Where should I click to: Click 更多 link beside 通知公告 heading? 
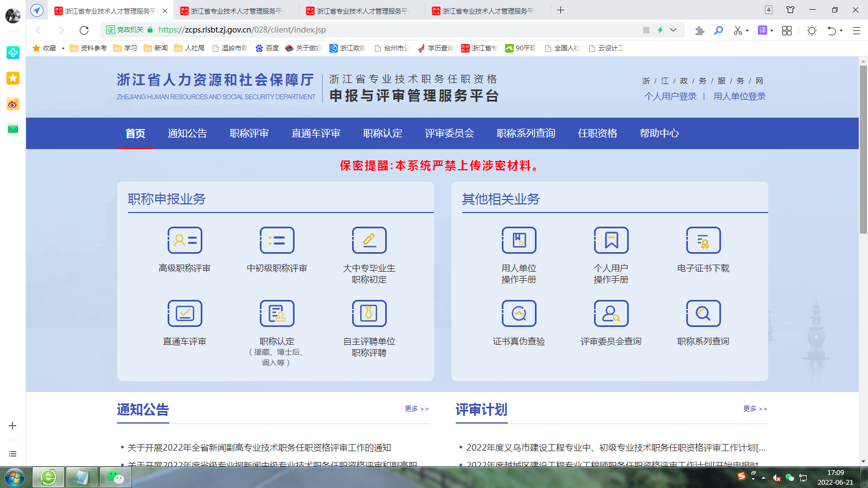point(416,409)
